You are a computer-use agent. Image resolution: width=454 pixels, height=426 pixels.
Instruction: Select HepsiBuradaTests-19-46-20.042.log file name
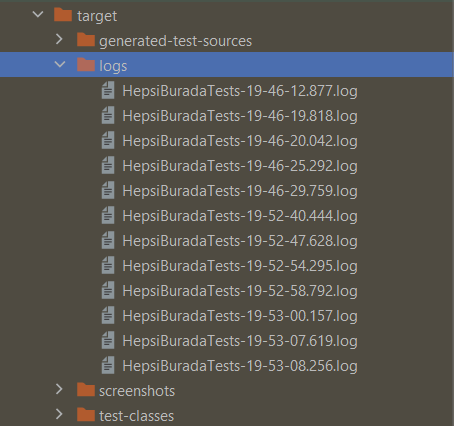tap(240, 141)
